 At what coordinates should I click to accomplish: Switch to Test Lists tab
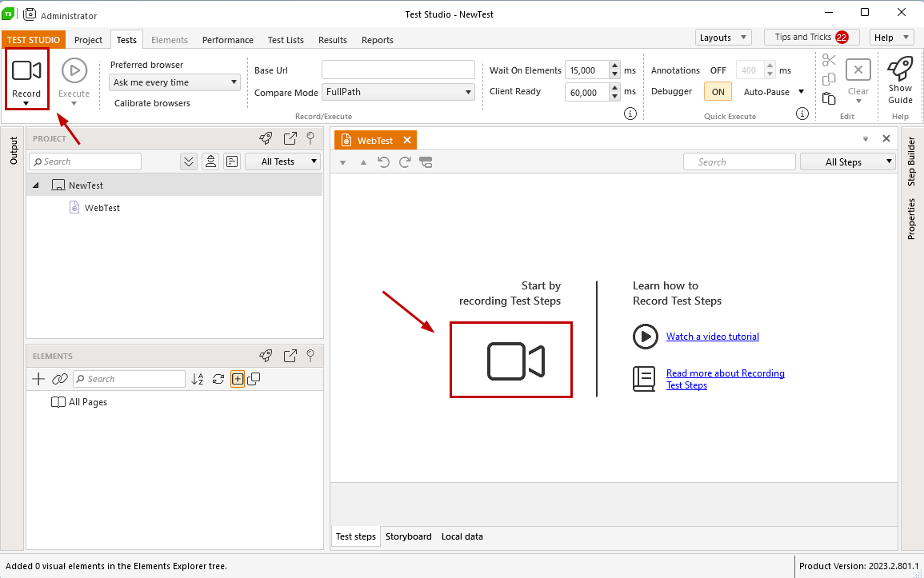(286, 40)
